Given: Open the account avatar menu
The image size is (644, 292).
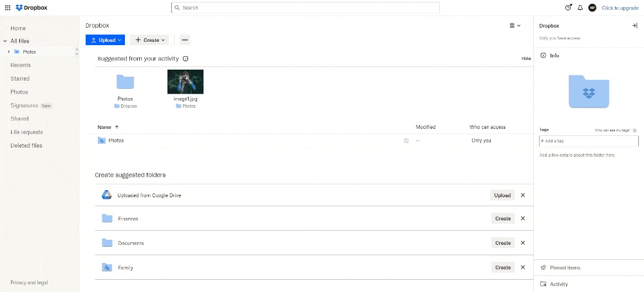Looking at the screenshot, I should 592,8.
